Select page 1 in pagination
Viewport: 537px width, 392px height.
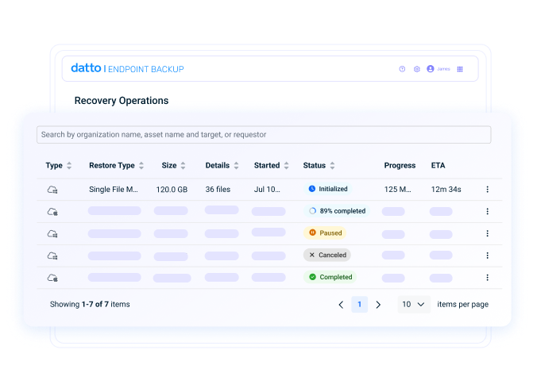tap(359, 305)
